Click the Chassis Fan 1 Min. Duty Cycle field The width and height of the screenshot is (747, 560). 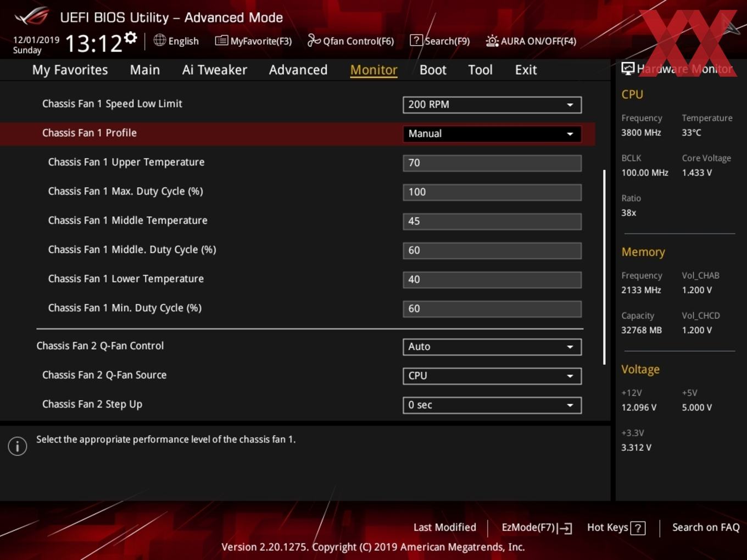click(492, 308)
